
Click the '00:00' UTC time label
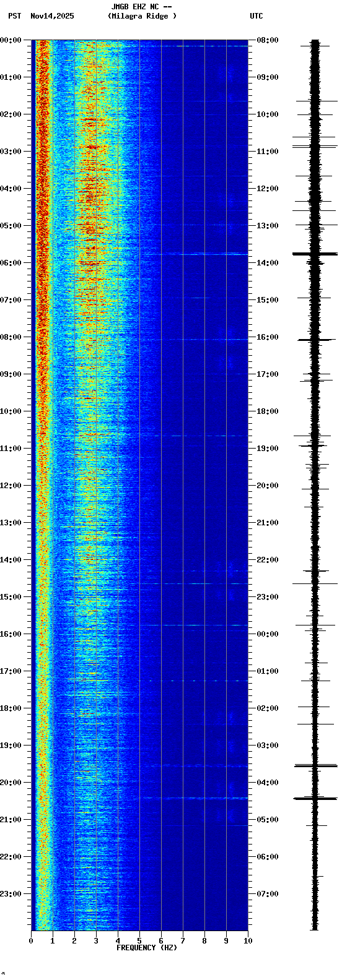click(x=268, y=634)
